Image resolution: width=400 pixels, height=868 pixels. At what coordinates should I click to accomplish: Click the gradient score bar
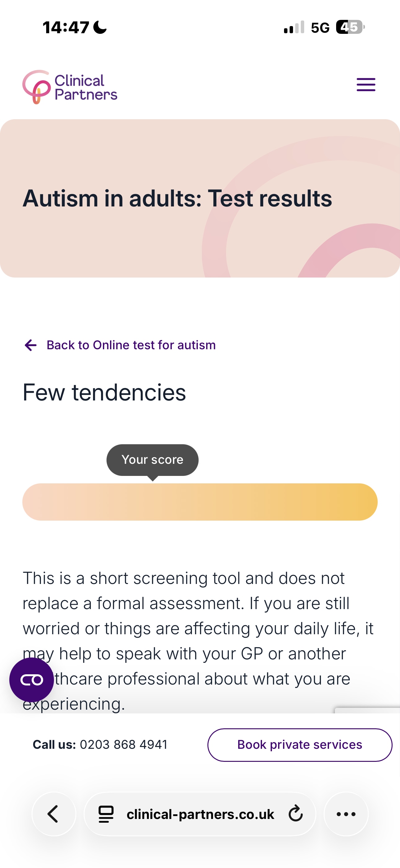[x=200, y=502]
